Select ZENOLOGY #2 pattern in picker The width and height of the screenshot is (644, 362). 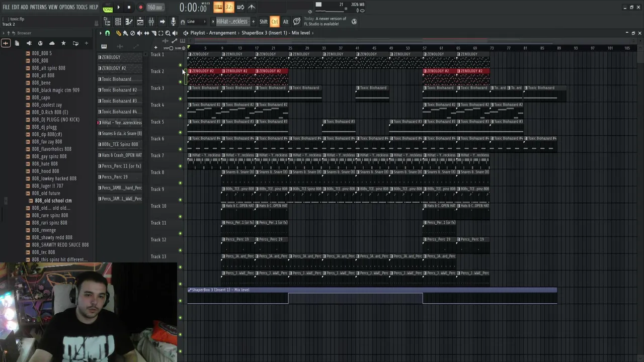click(120, 68)
